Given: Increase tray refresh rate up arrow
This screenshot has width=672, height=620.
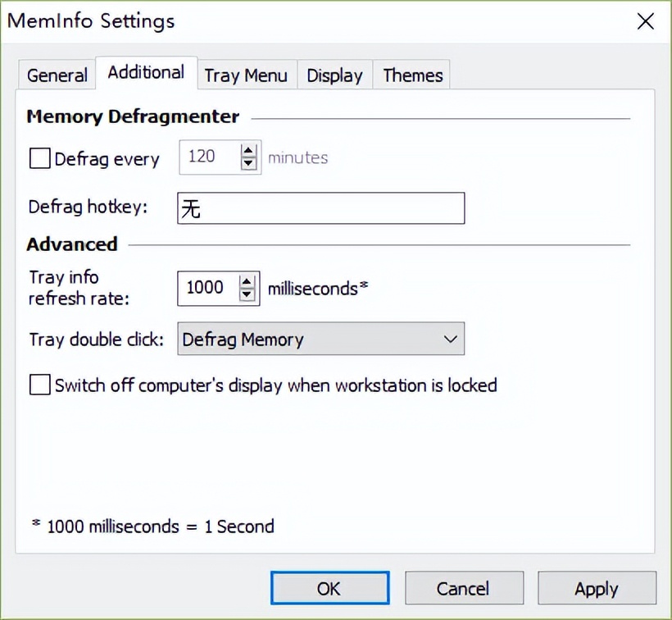Looking at the screenshot, I should click(x=247, y=281).
